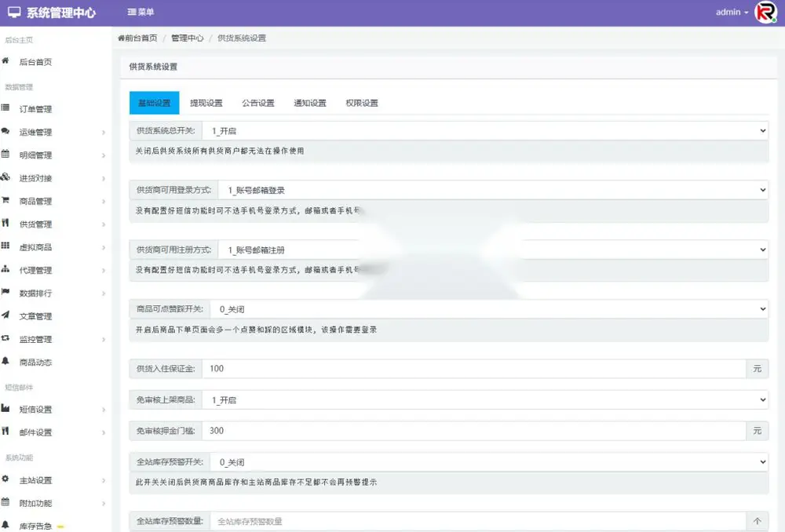785x532 pixels.
Task: Click the home icon next to 后台首页
Action: [5, 61]
